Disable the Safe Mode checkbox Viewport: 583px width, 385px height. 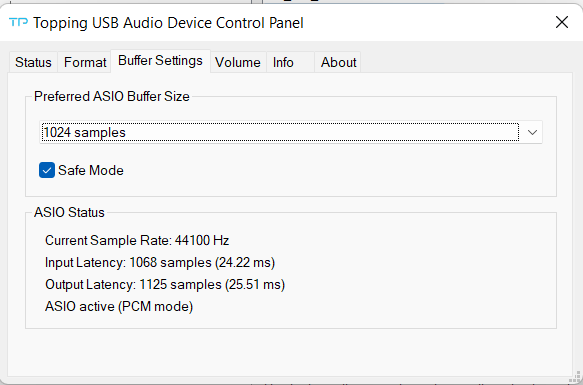click(47, 170)
